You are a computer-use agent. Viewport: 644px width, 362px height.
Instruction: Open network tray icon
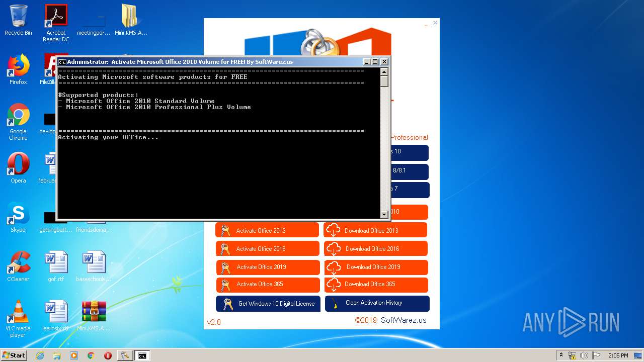tap(572, 355)
